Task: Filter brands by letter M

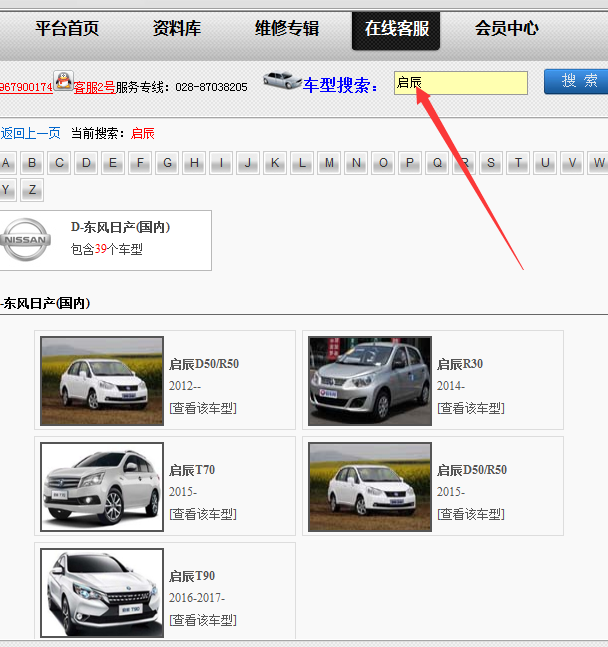Action: [329, 163]
